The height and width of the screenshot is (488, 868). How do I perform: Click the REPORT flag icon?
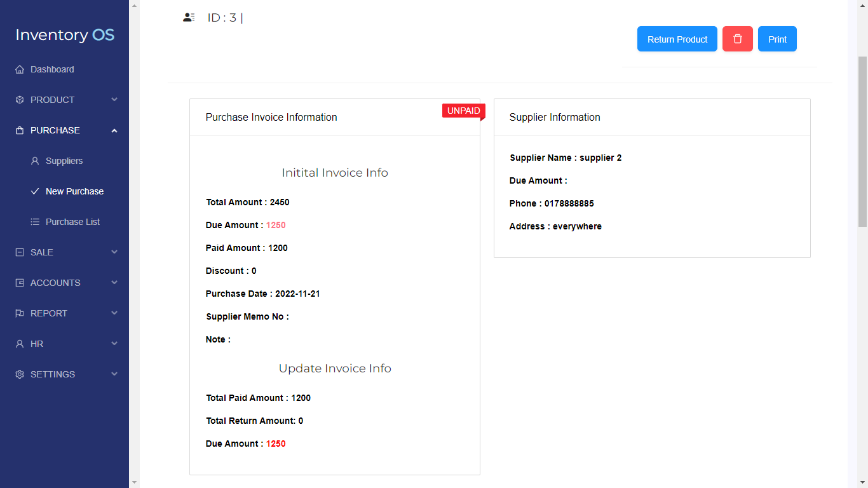[x=20, y=313]
